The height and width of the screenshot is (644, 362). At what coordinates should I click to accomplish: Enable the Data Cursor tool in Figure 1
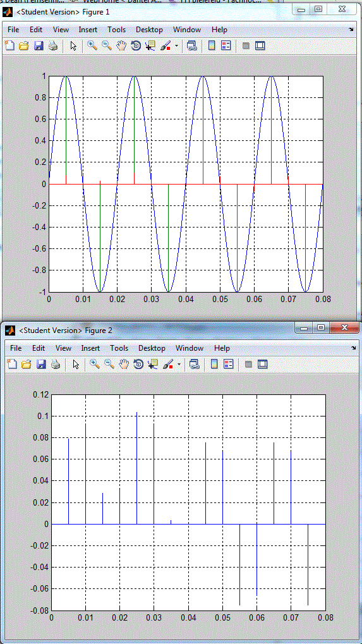(150, 46)
